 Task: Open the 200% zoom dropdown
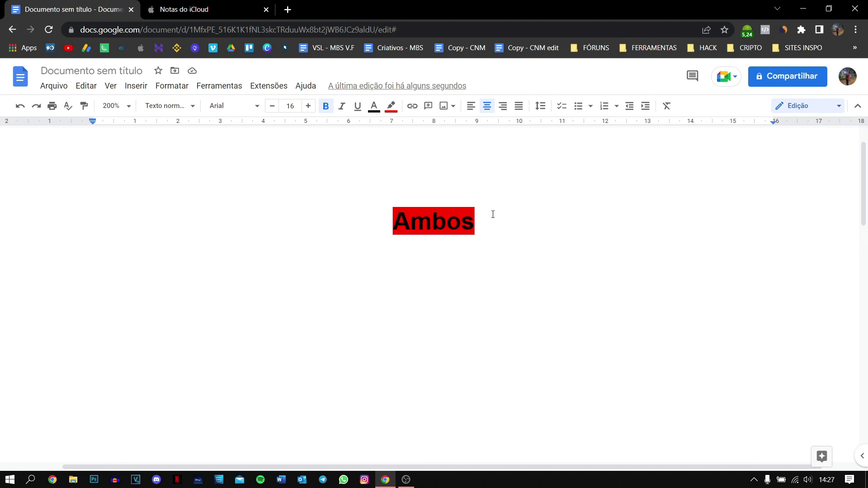click(116, 106)
